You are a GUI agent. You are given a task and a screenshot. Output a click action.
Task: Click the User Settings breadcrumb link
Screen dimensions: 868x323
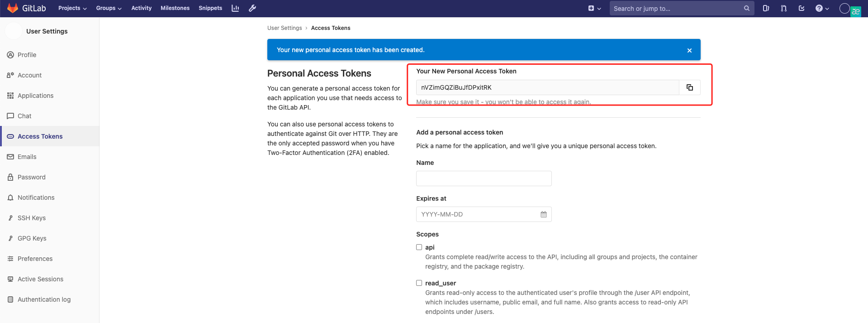[285, 28]
